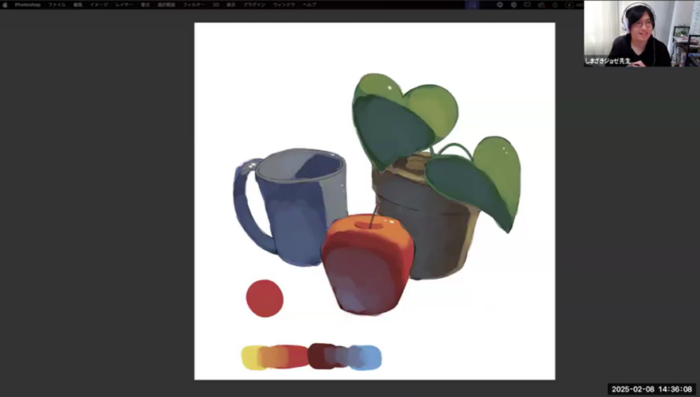Open the 書式 menu
The height and width of the screenshot is (397, 700).
145,5
